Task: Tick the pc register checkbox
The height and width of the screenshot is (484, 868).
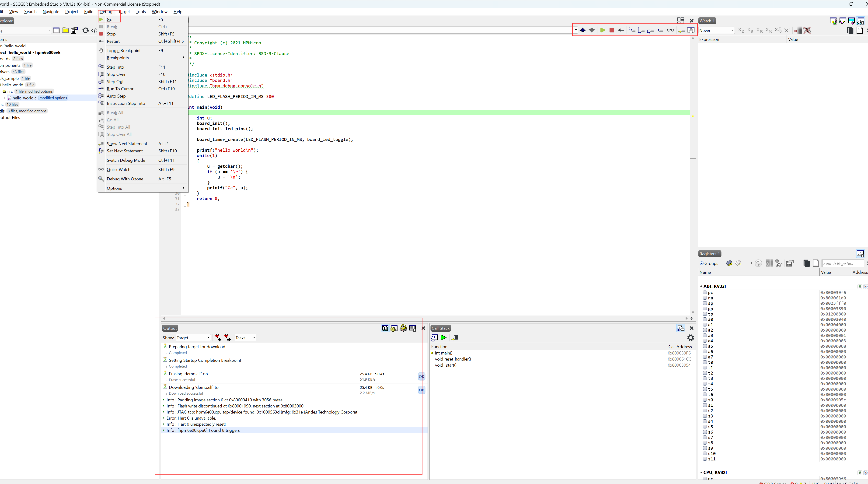Action: [x=704, y=293]
